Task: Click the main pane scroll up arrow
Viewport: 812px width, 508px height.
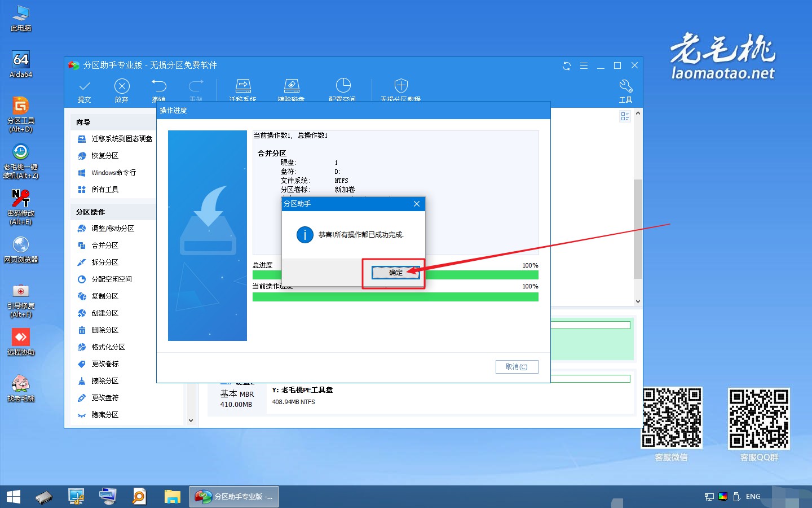Action: pos(638,113)
